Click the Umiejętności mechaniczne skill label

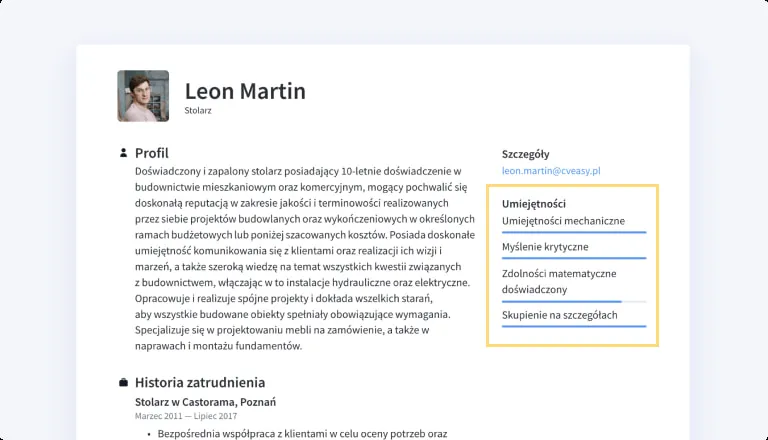563,220
